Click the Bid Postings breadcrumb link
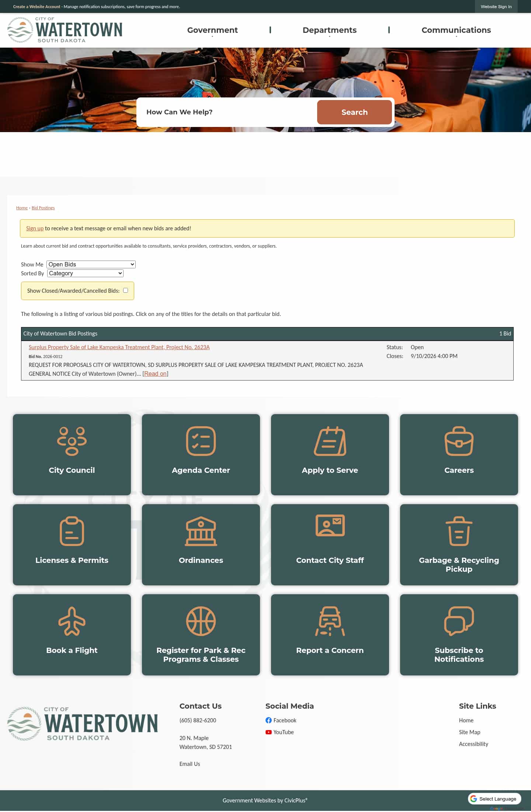The height and width of the screenshot is (812, 531). point(43,208)
